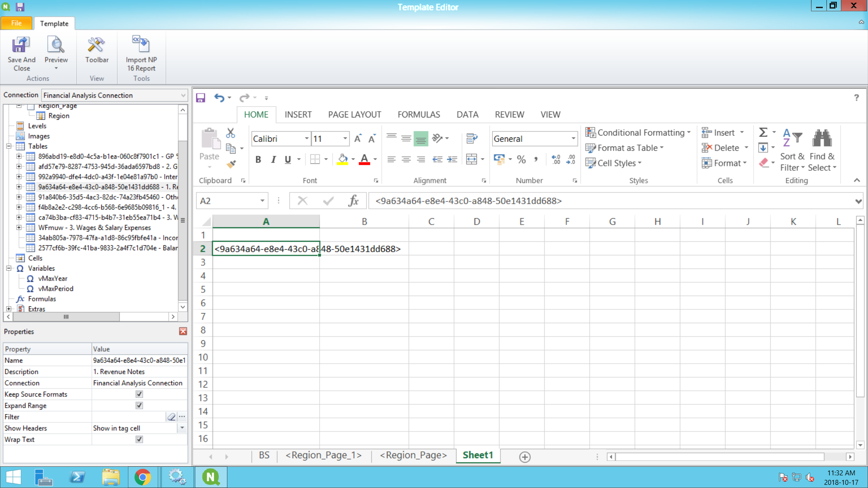Select the vMaxYear variable
The image size is (868, 488).
click(52, 279)
